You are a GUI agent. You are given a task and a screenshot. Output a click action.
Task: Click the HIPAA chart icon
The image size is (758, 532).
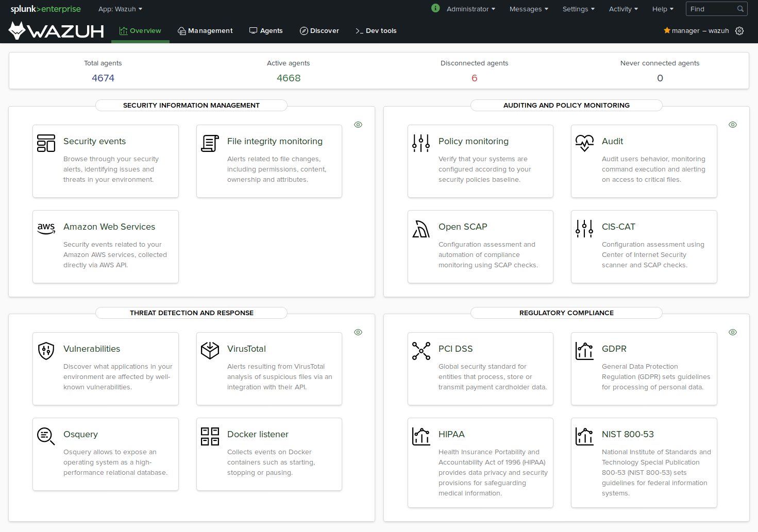421,436
